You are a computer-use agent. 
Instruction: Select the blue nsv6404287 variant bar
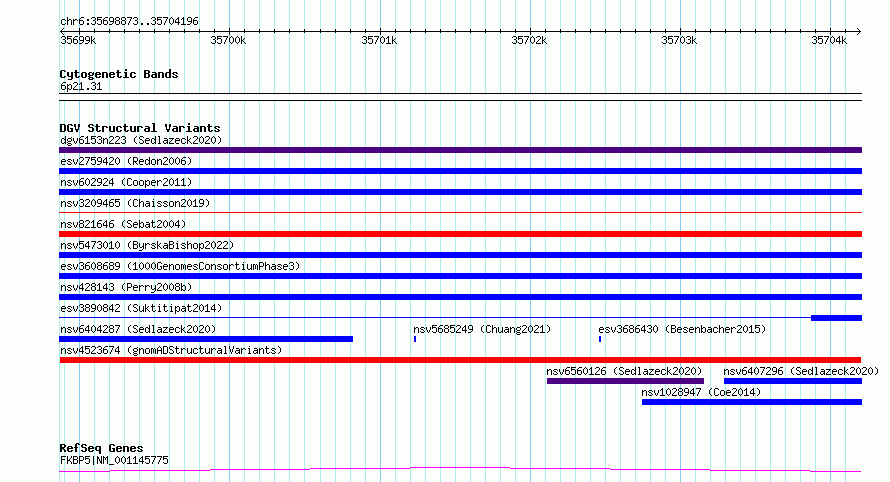point(206,339)
